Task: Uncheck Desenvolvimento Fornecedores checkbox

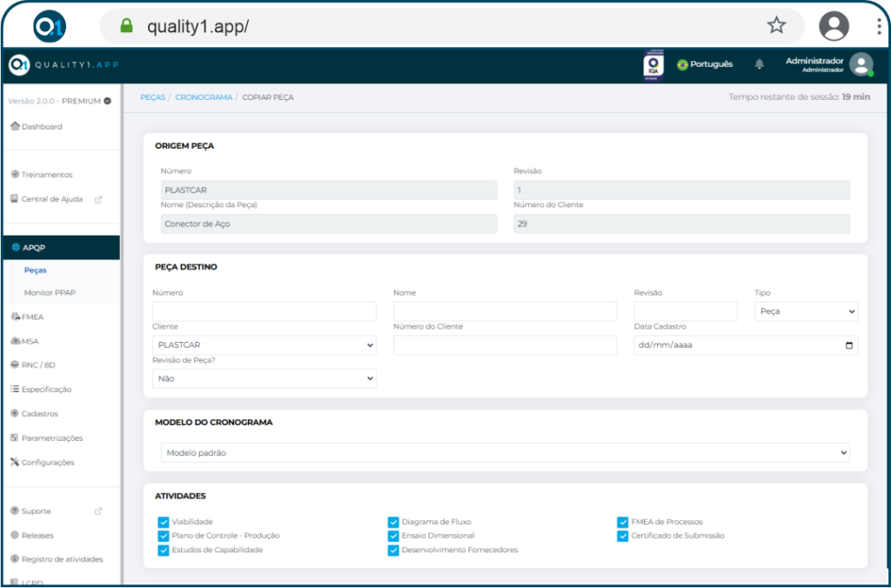Action: 393,550
